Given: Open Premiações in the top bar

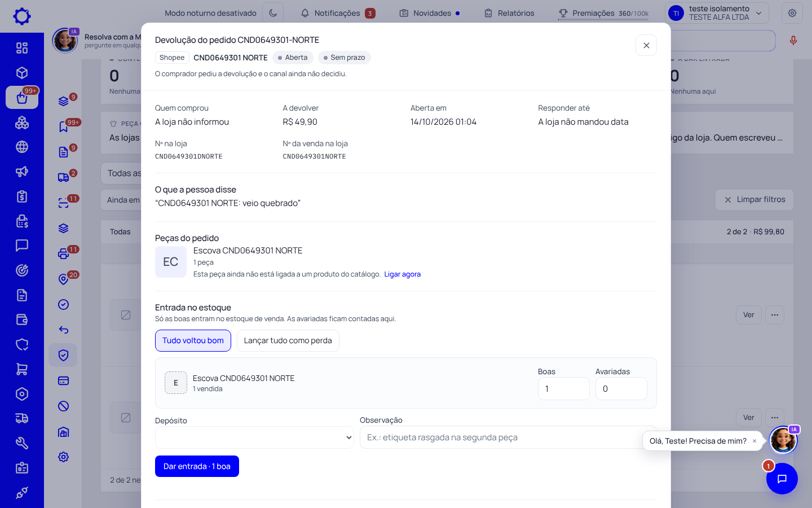Looking at the screenshot, I should tap(603, 13).
